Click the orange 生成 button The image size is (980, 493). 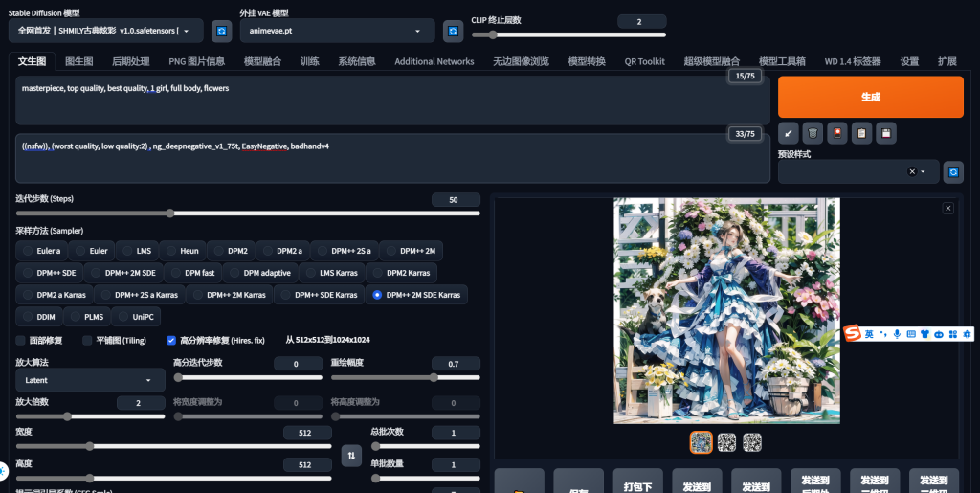tap(870, 97)
